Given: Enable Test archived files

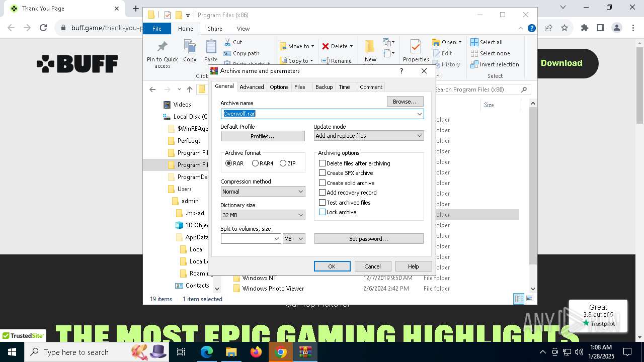Looking at the screenshot, I should (x=322, y=203).
